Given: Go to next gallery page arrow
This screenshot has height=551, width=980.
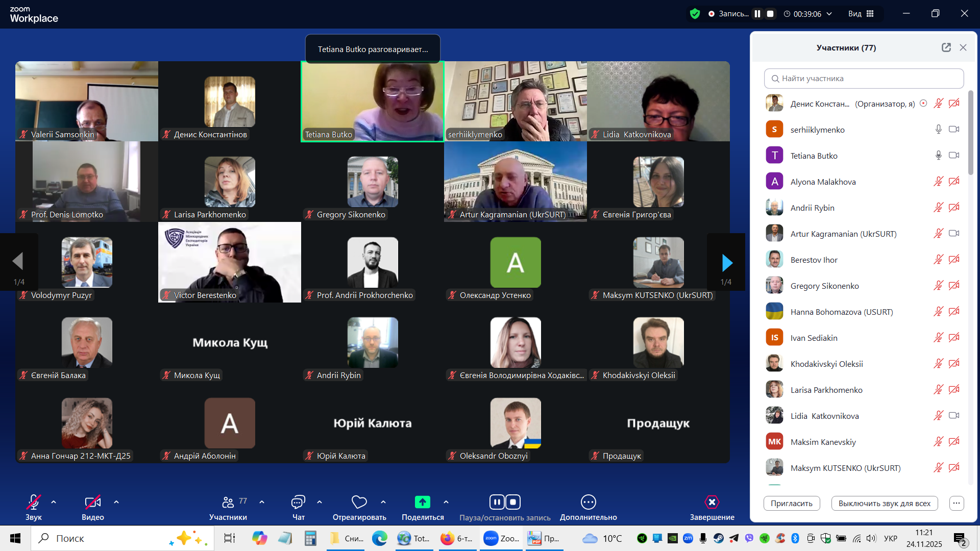Looking at the screenshot, I should (x=727, y=263).
